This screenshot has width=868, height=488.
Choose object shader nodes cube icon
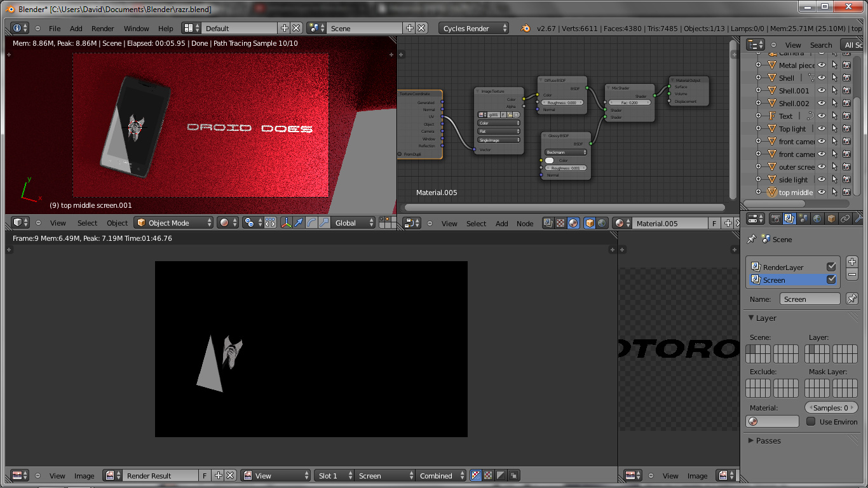590,223
